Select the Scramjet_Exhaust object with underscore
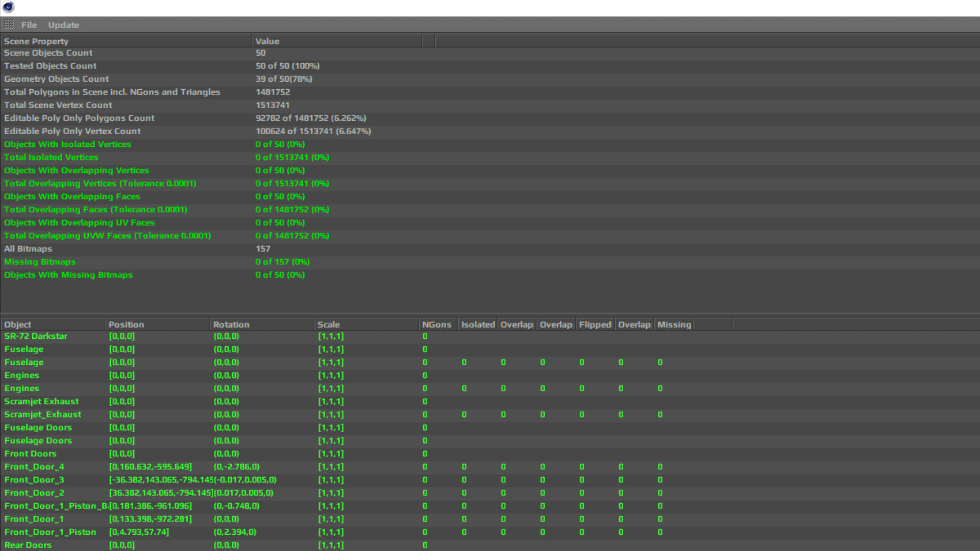This screenshot has height=551, width=980. [x=42, y=414]
